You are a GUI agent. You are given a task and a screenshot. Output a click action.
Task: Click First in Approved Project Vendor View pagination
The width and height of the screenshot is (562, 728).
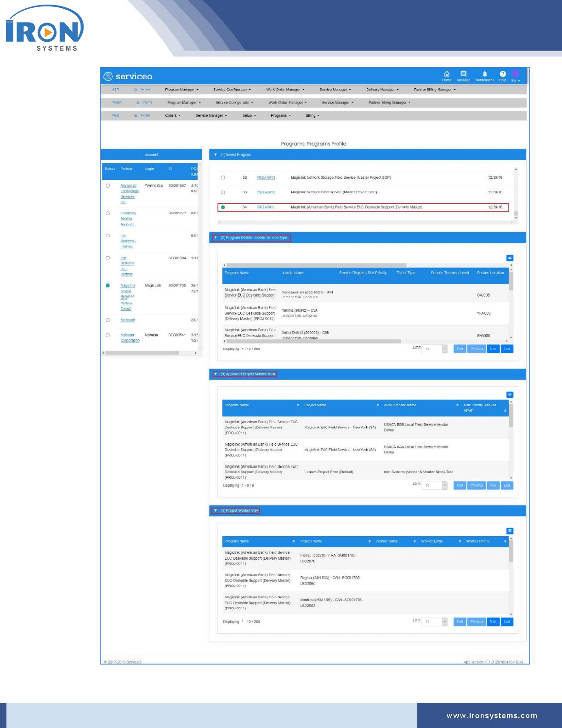pyautogui.click(x=460, y=485)
